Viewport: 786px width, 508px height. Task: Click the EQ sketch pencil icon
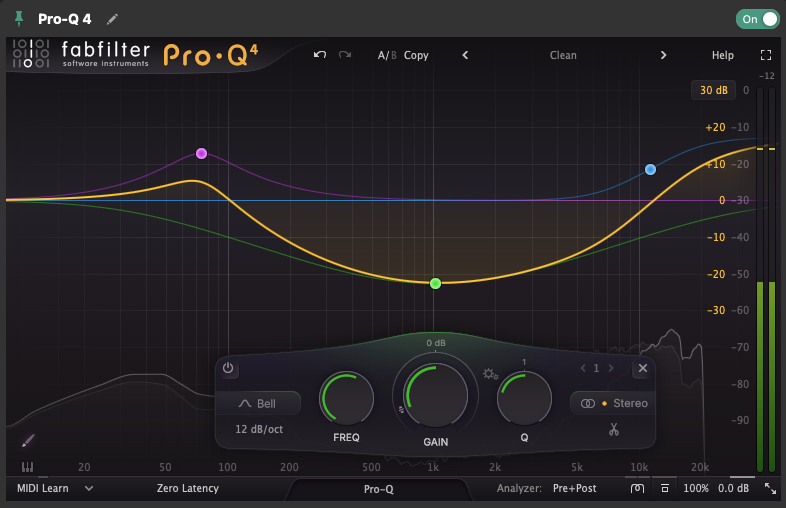pos(28,441)
